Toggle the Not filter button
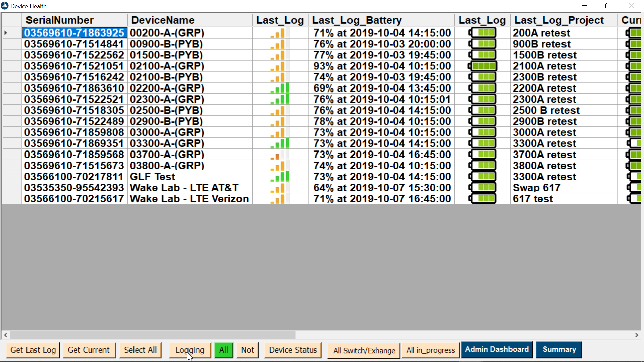The width and height of the screenshot is (644, 362). pos(247,350)
